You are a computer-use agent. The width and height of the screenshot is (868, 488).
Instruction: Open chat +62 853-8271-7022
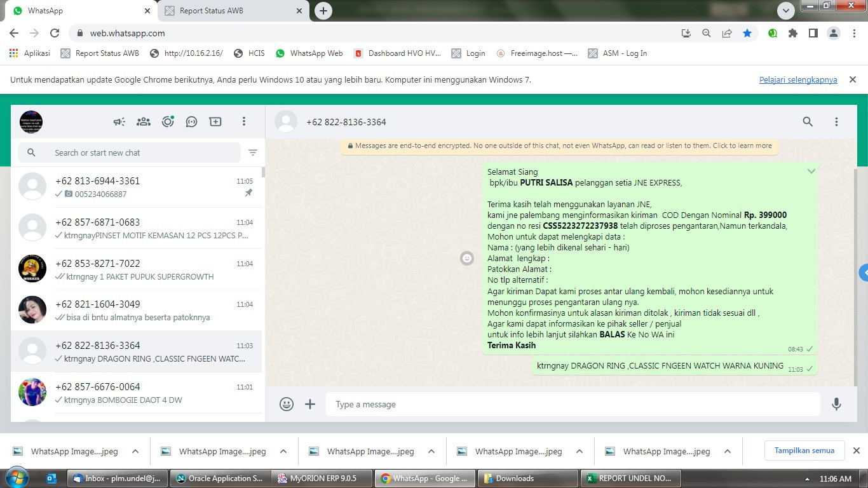pos(136,269)
